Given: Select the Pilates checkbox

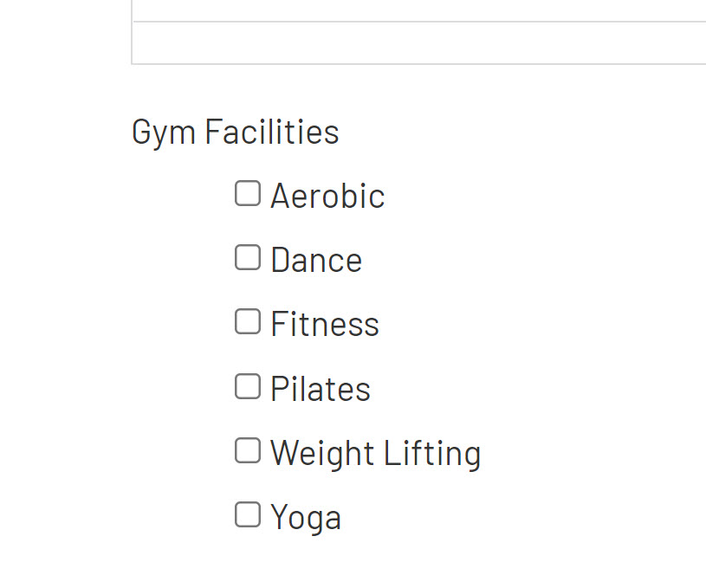Looking at the screenshot, I should [x=248, y=386].
